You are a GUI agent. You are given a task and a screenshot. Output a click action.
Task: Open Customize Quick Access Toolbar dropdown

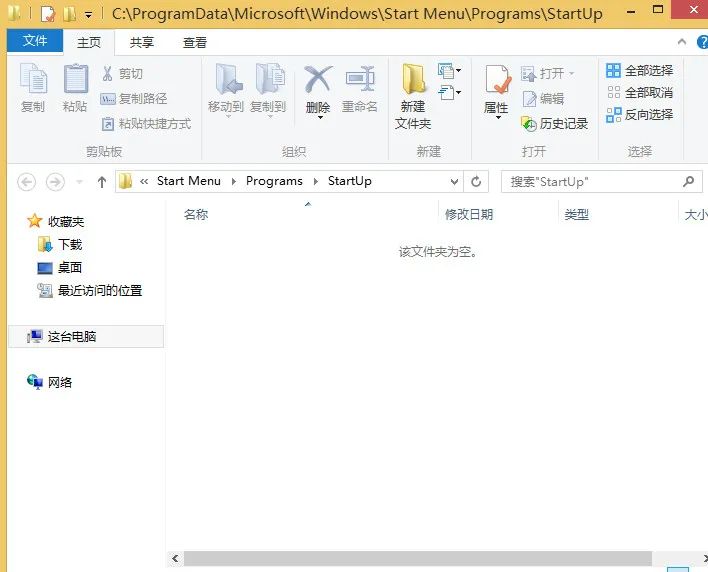tap(88, 15)
